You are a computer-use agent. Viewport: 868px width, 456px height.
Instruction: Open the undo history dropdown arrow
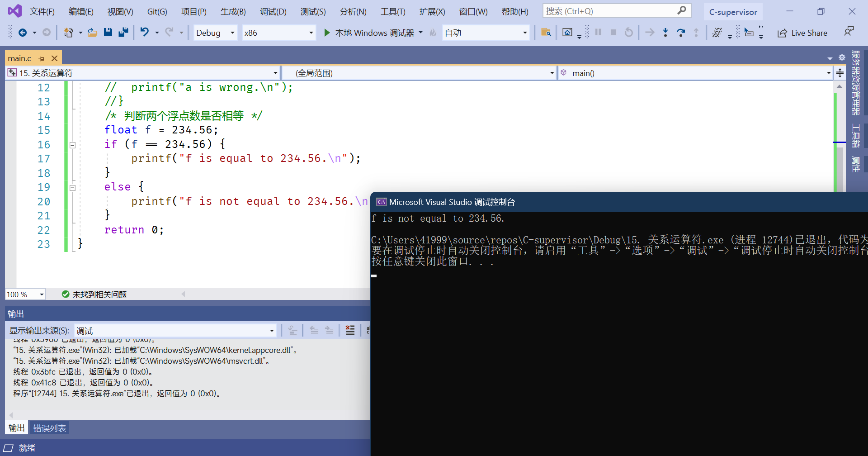click(x=157, y=33)
